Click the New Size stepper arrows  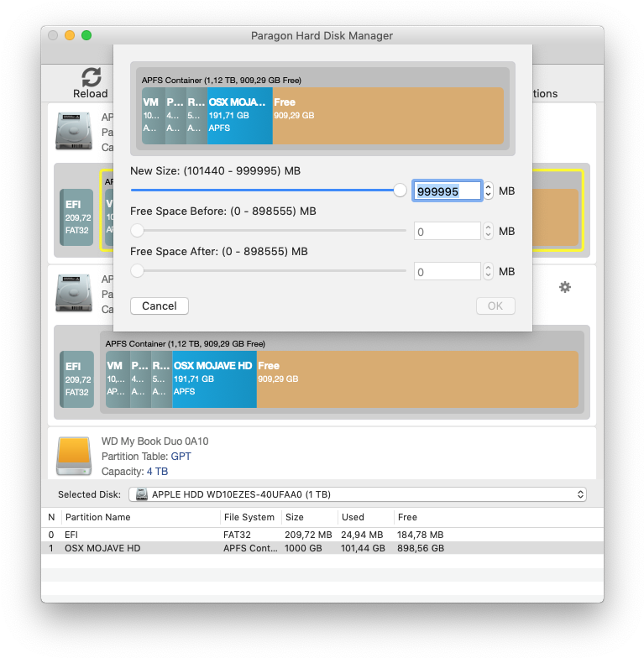[x=488, y=191]
